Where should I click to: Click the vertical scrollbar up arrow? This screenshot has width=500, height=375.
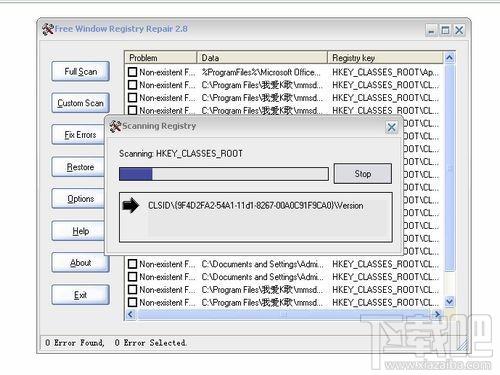tap(449, 58)
